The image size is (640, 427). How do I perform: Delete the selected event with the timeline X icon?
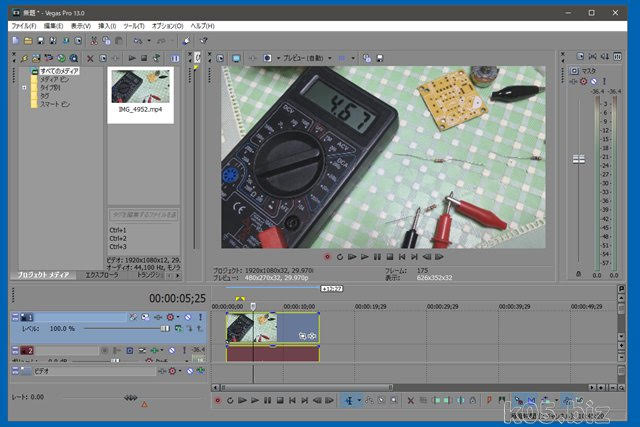411,400
